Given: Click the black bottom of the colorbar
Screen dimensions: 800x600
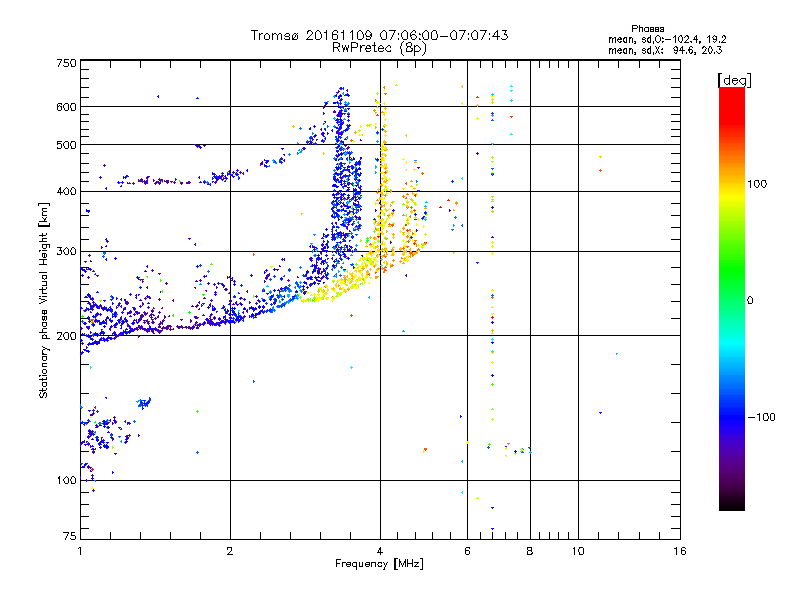Looking at the screenshot, I should 732,504.
